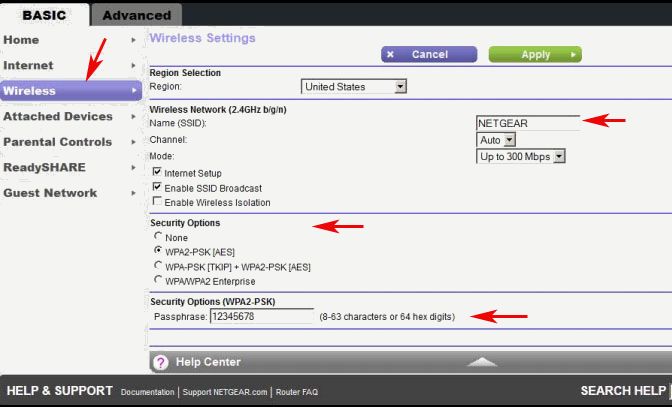Click the Wireless Network (2.4GHz b/g/n) heading

click(x=218, y=110)
